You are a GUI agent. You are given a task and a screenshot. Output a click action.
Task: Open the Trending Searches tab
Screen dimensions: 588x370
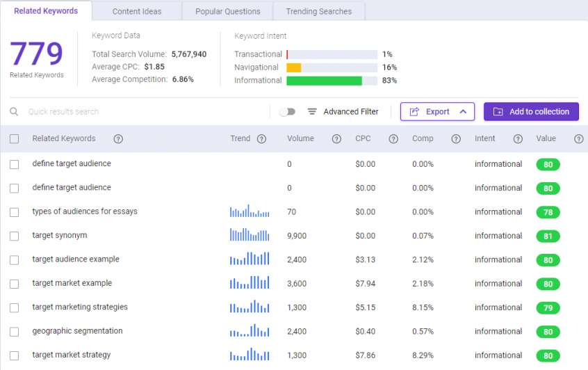click(319, 12)
